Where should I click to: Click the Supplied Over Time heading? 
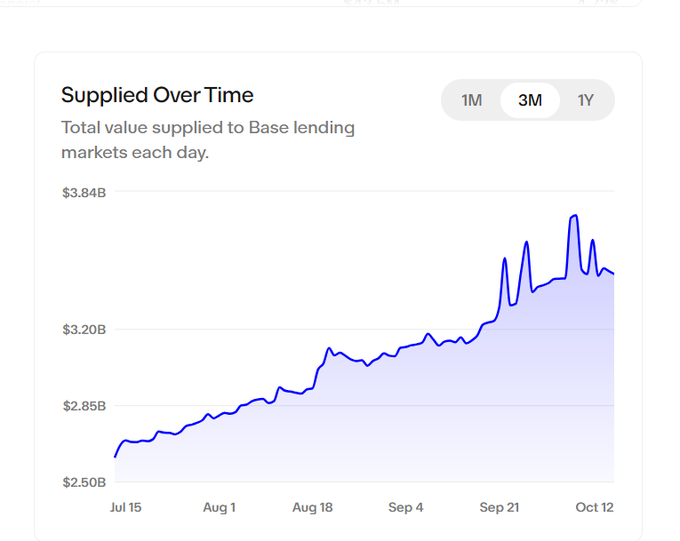click(x=157, y=95)
